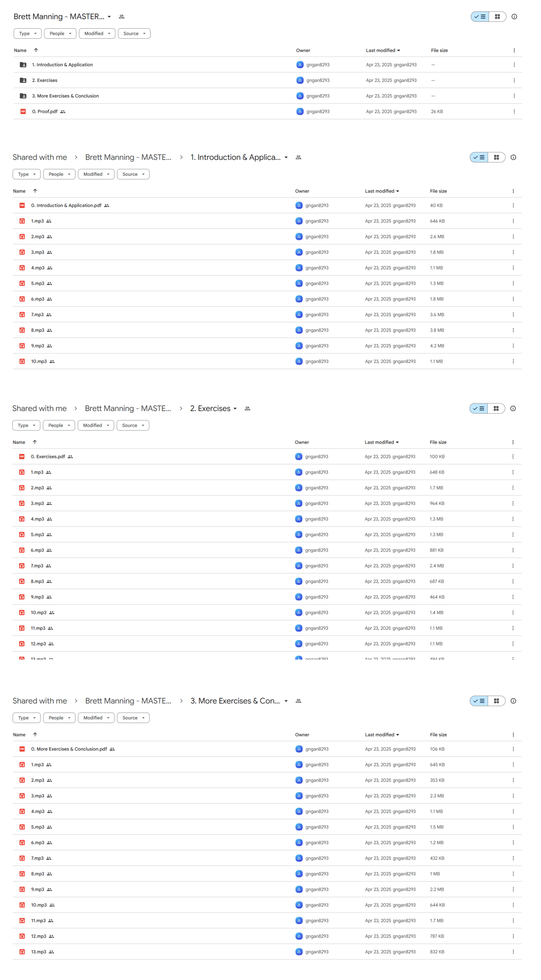Image resolution: width=541 pixels, height=980 pixels.
Task: Go to Brett Manning folder from 3. More Exercises breadcrumb
Action: coord(128,701)
